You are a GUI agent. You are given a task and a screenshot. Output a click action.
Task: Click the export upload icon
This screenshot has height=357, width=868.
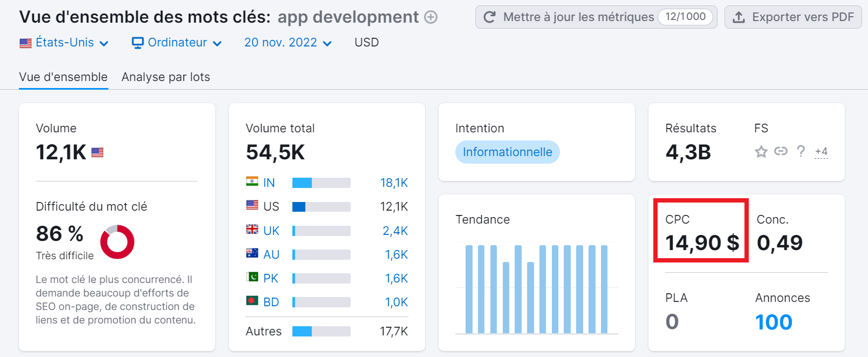click(x=739, y=17)
